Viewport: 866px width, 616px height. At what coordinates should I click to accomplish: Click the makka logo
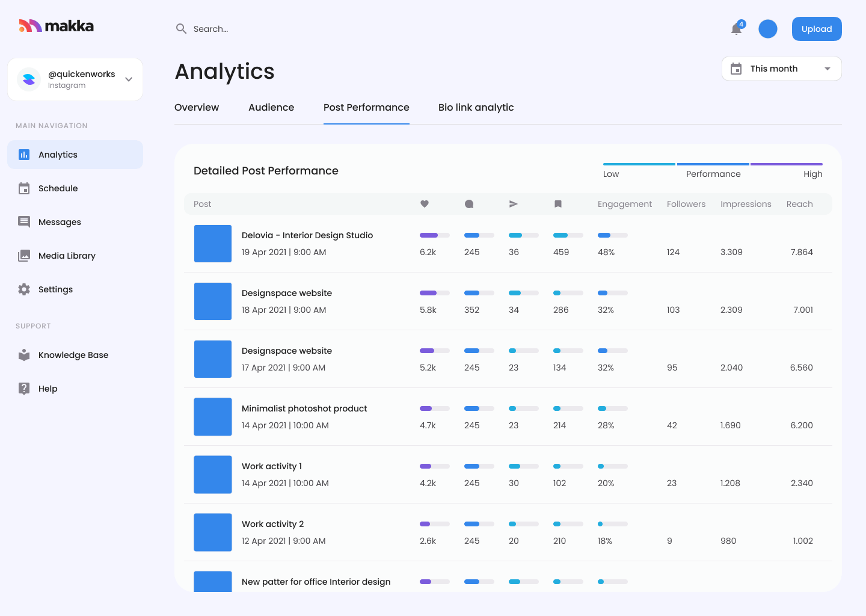pos(56,26)
